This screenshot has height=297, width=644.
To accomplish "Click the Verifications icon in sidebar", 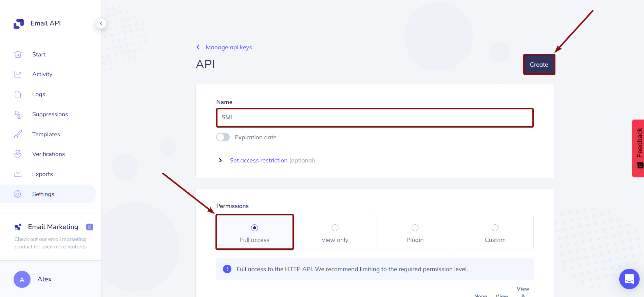I will (x=18, y=154).
